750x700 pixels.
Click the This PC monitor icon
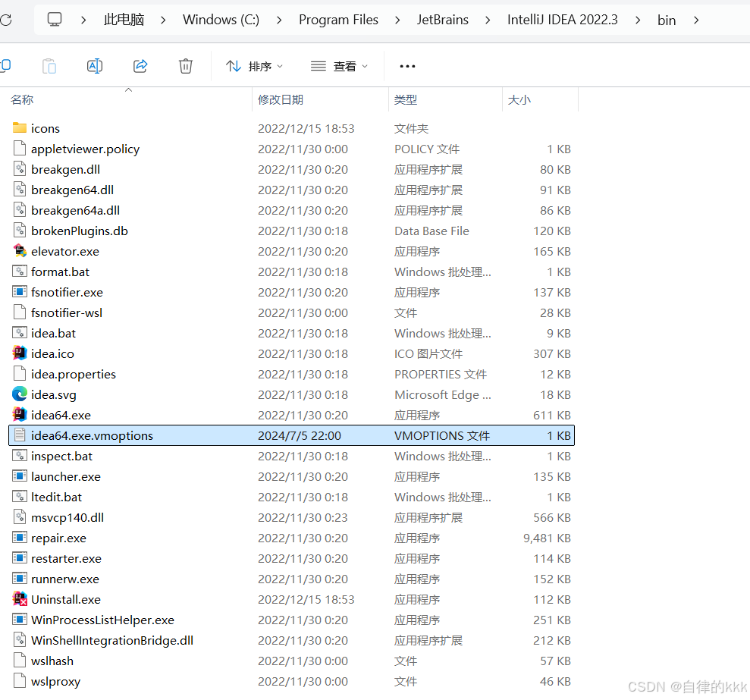coord(55,20)
